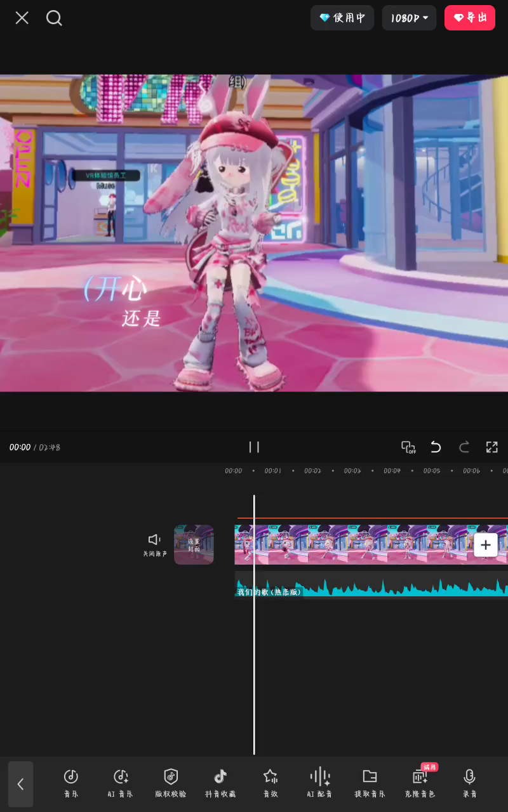
Task: Add a clip with the plus button
Action: [x=486, y=544]
